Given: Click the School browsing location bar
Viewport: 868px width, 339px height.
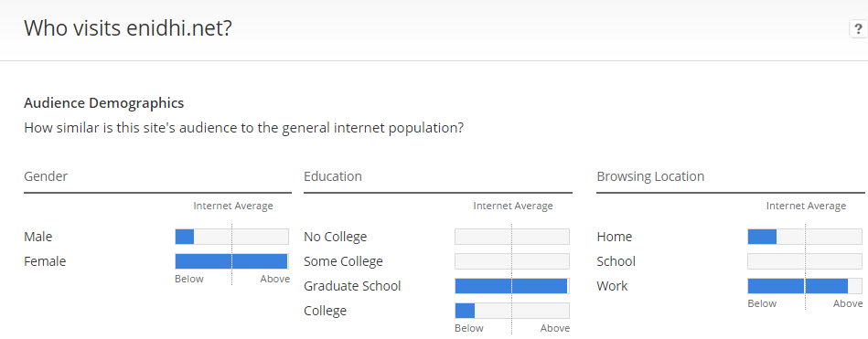Looking at the screenshot, I should (805, 261).
